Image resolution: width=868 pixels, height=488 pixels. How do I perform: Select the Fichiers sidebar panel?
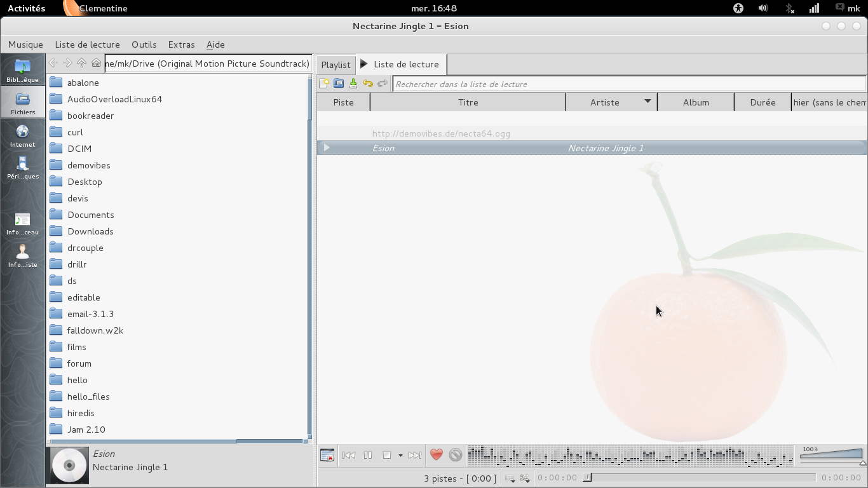tap(23, 102)
